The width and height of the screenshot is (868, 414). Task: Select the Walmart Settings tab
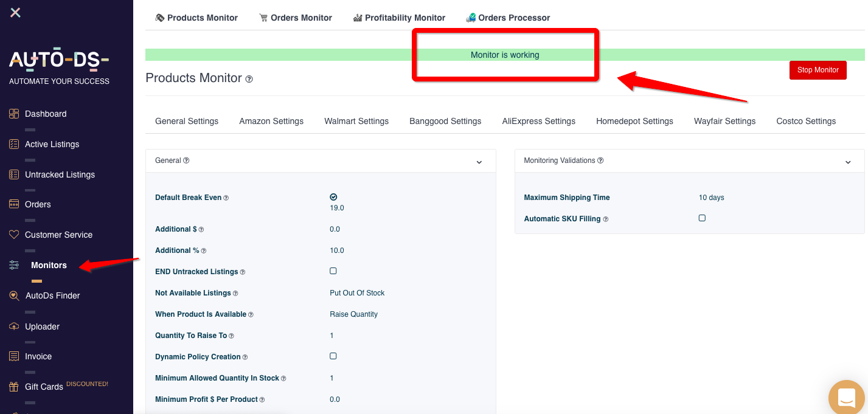click(356, 121)
